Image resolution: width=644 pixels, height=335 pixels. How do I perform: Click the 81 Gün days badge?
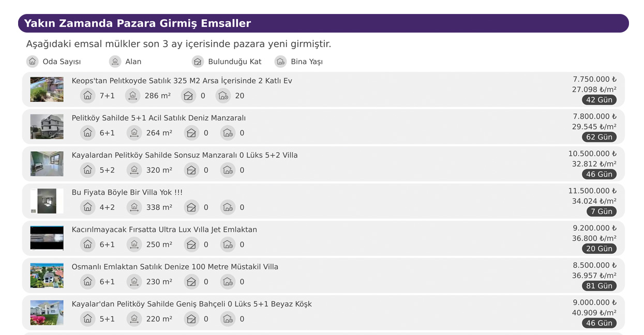(599, 286)
